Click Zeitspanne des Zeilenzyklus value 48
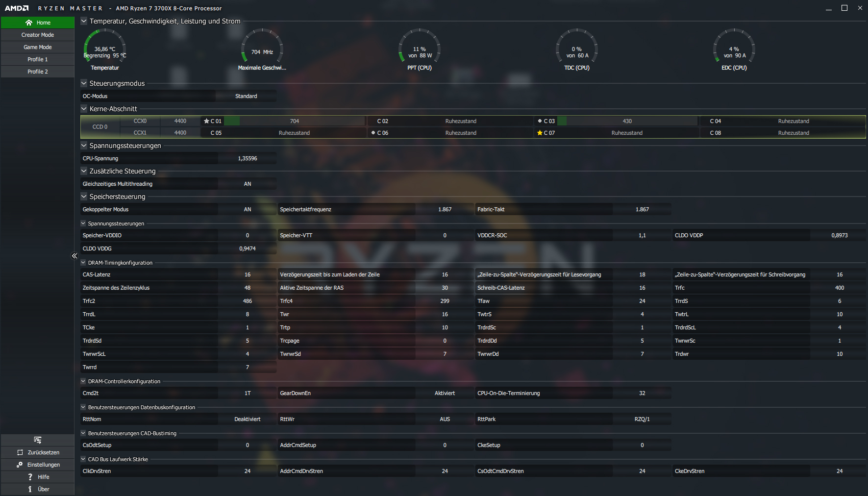Image resolution: width=868 pixels, height=496 pixels. (248, 288)
